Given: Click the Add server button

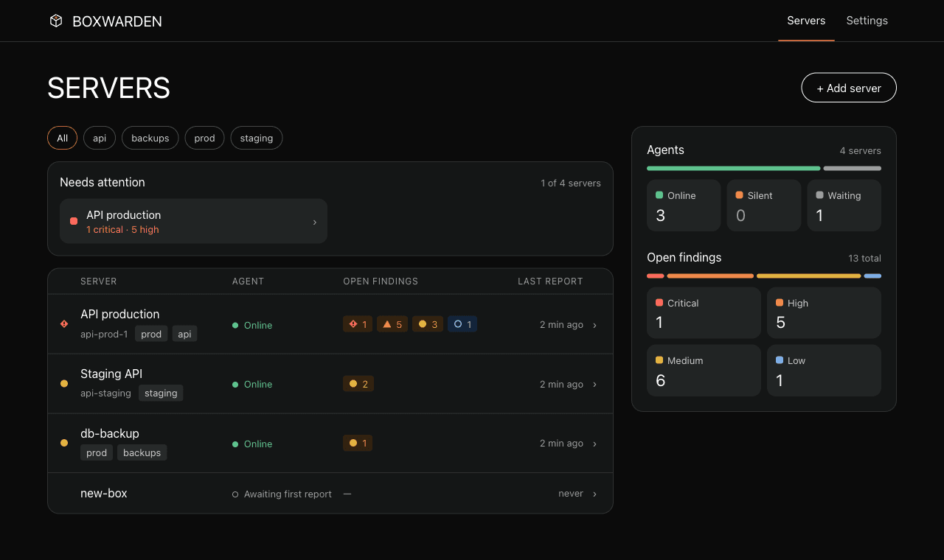Looking at the screenshot, I should [849, 88].
